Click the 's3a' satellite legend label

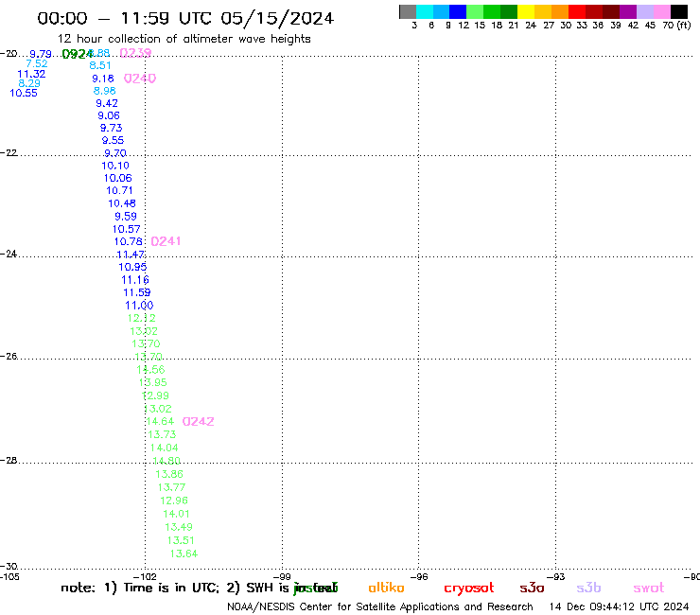click(x=532, y=588)
